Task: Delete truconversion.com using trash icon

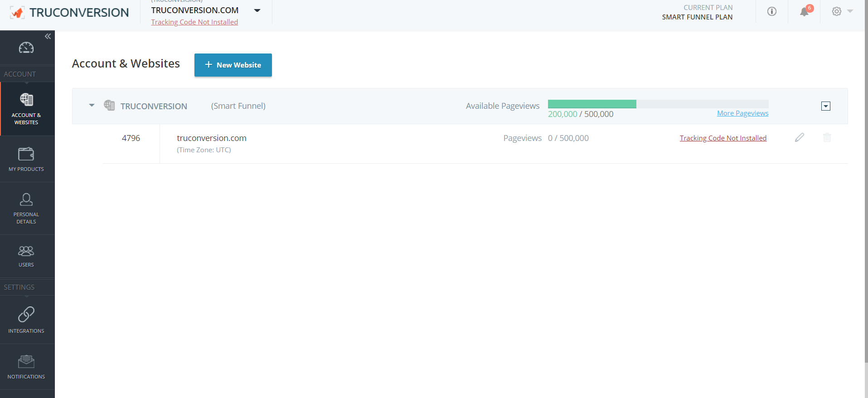Action: (827, 137)
